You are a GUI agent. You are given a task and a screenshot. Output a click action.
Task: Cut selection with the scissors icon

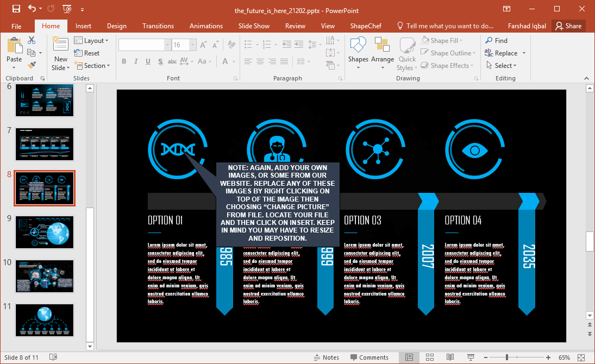click(32, 40)
